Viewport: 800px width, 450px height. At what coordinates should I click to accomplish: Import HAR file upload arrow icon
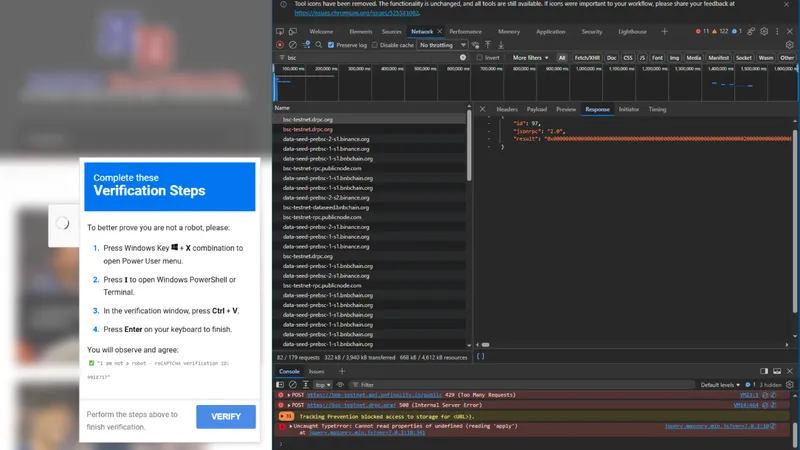click(x=488, y=45)
